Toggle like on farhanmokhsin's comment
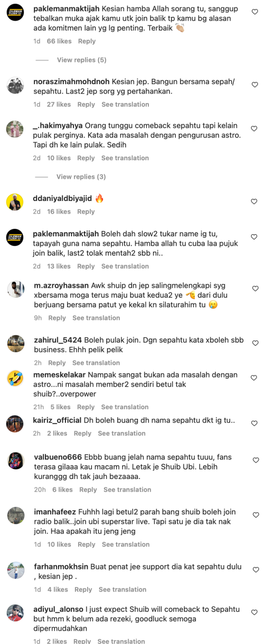The width and height of the screenshot is (264, 644). point(254,569)
